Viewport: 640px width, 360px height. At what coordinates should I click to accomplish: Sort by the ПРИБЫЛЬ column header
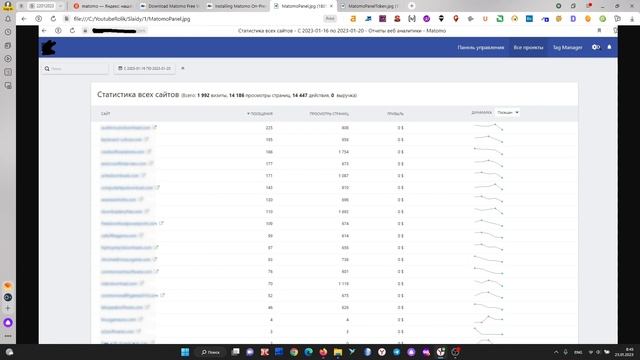coord(396,113)
